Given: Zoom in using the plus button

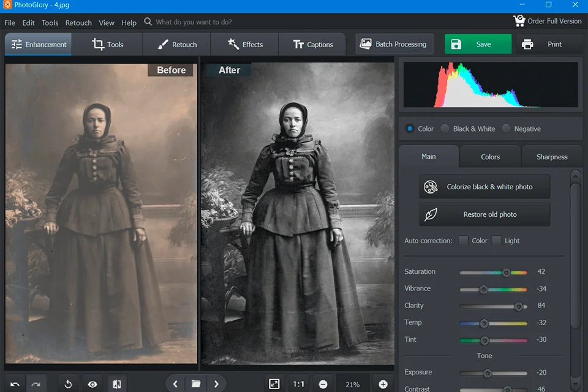Looking at the screenshot, I should [x=383, y=385].
